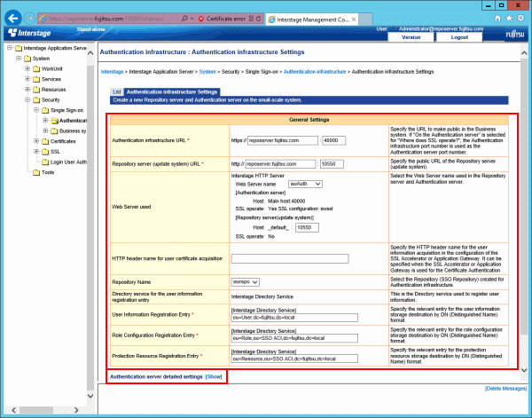Open browser Home icon
This screenshot has height=418, width=532.
click(497, 19)
